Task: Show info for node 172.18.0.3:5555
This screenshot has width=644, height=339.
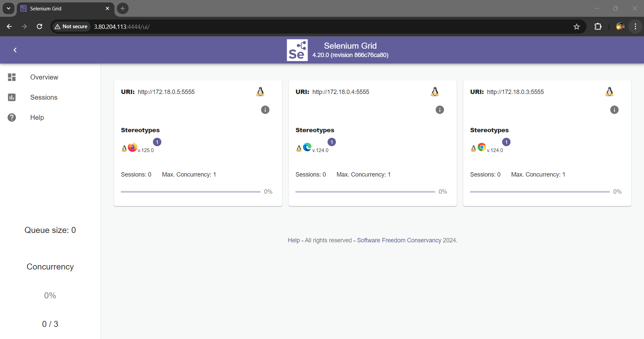Action: coord(614,110)
